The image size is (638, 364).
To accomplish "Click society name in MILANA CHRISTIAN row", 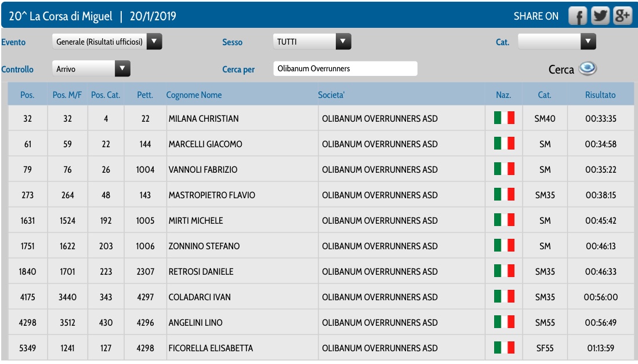I will tap(380, 119).
